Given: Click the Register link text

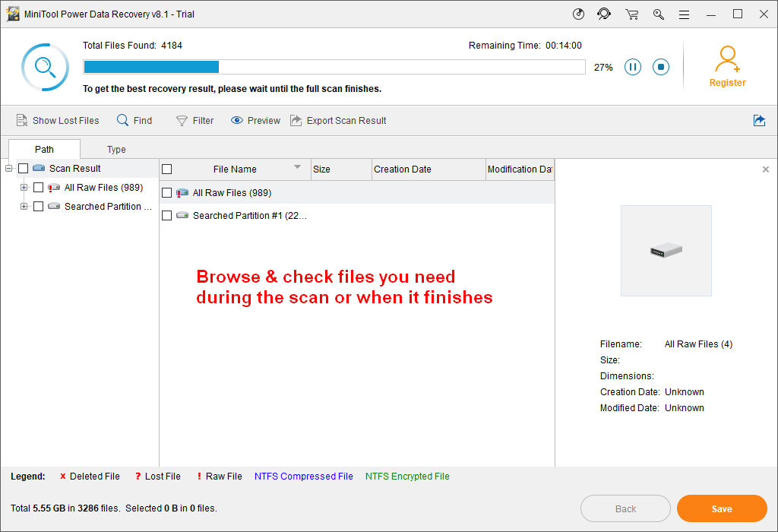Looking at the screenshot, I should point(727,83).
